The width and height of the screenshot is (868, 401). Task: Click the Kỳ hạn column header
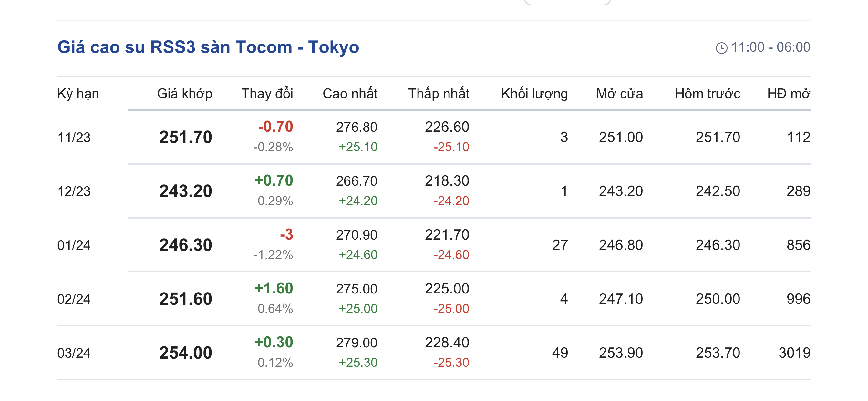coord(78,93)
